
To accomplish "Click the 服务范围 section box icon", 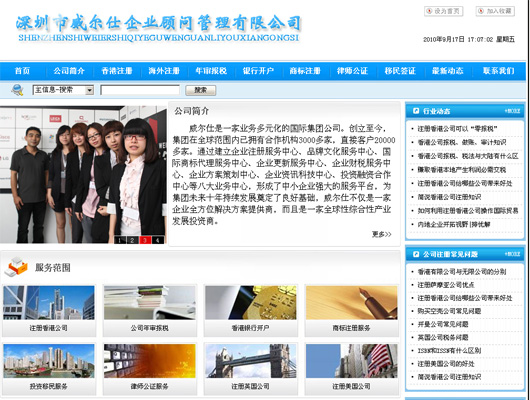I will 16,267.
